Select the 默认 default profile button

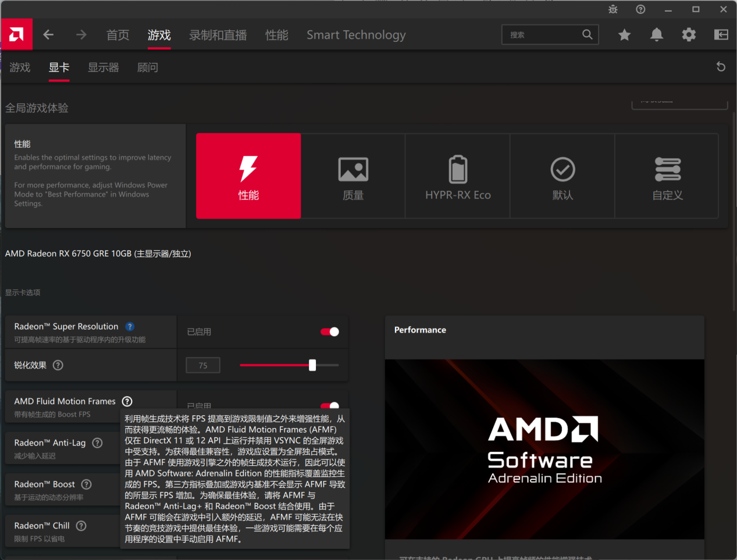(x=562, y=176)
